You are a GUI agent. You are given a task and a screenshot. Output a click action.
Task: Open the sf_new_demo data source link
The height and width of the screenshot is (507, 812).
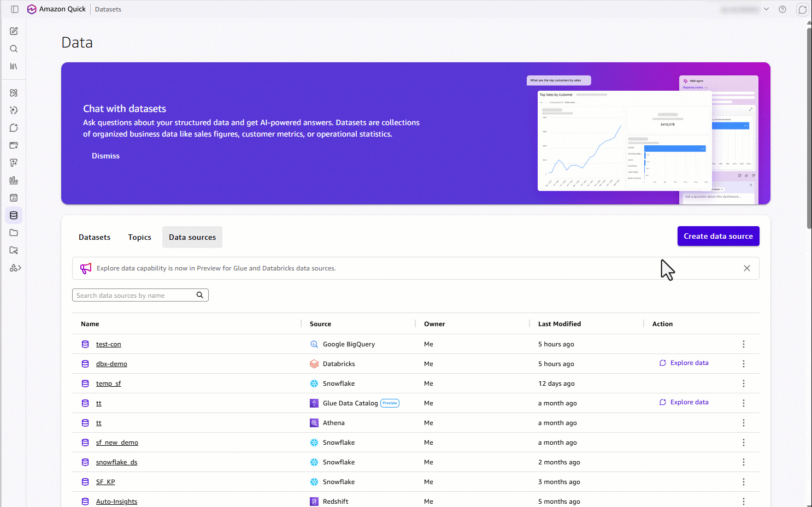117,443
